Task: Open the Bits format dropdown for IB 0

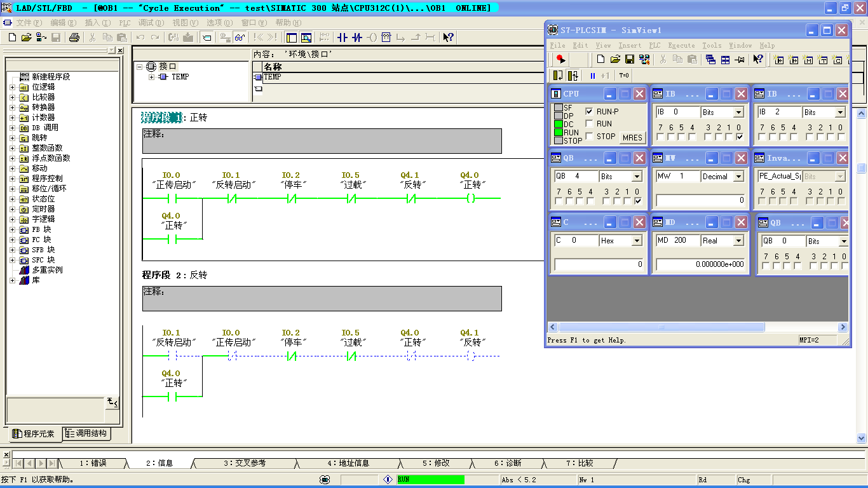Action: pos(738,112)
